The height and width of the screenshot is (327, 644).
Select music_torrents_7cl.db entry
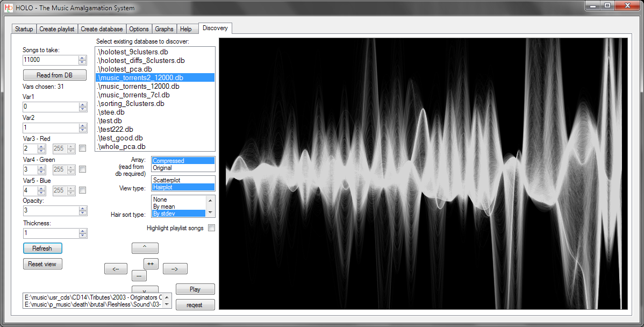click(155, 95)
